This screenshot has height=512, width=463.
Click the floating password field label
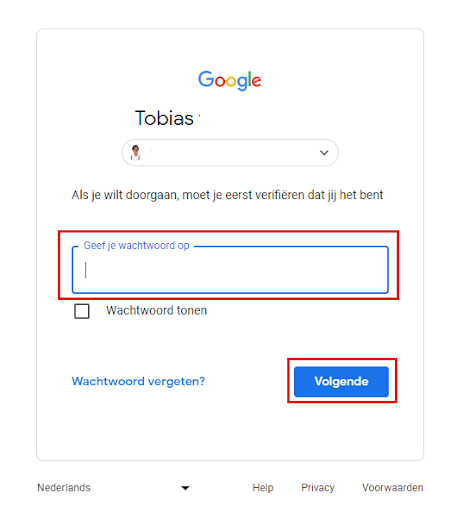pos(136,246)
